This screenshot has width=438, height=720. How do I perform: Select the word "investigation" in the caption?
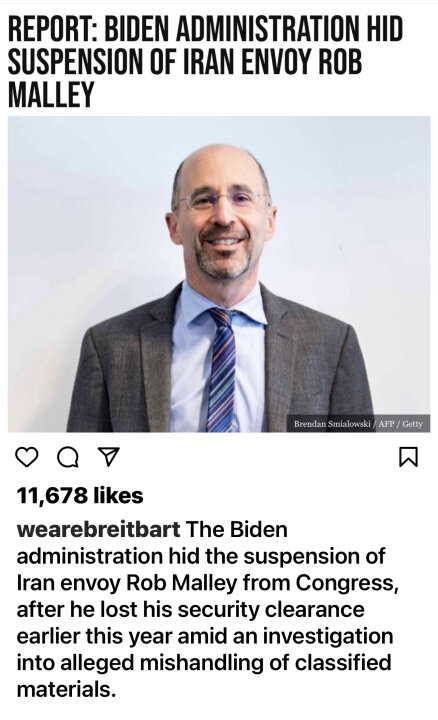pos(328,636)
